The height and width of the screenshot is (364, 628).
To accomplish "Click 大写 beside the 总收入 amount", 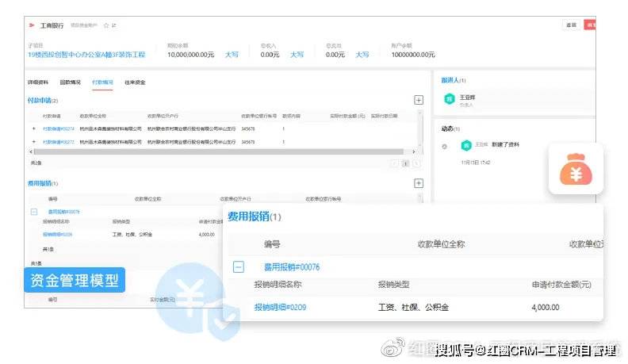I will (x=297, y=55).
